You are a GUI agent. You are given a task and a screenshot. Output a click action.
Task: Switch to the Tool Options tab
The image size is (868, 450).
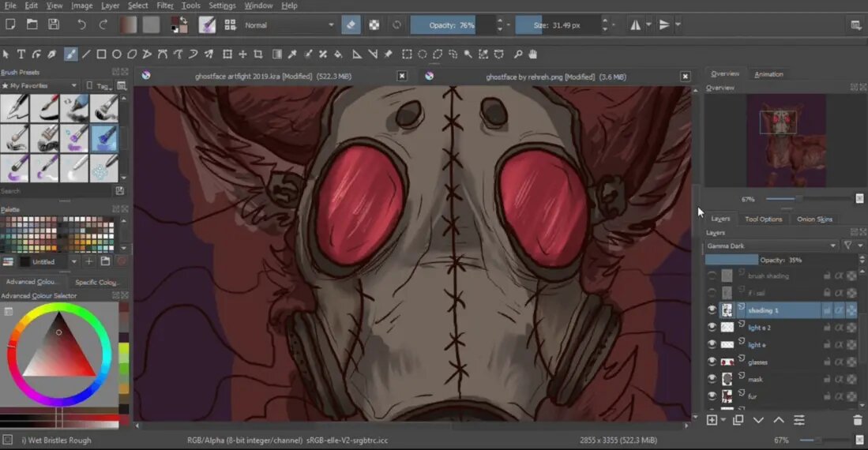click(763, 219)
